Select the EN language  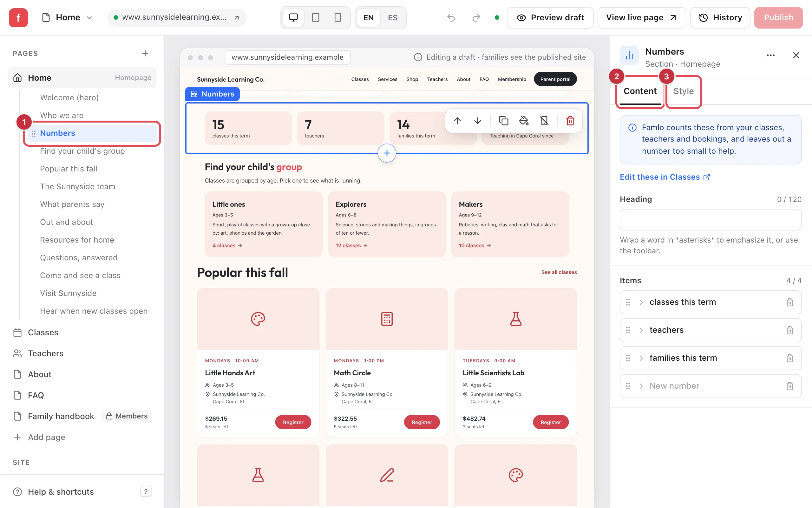click(369, 17)
